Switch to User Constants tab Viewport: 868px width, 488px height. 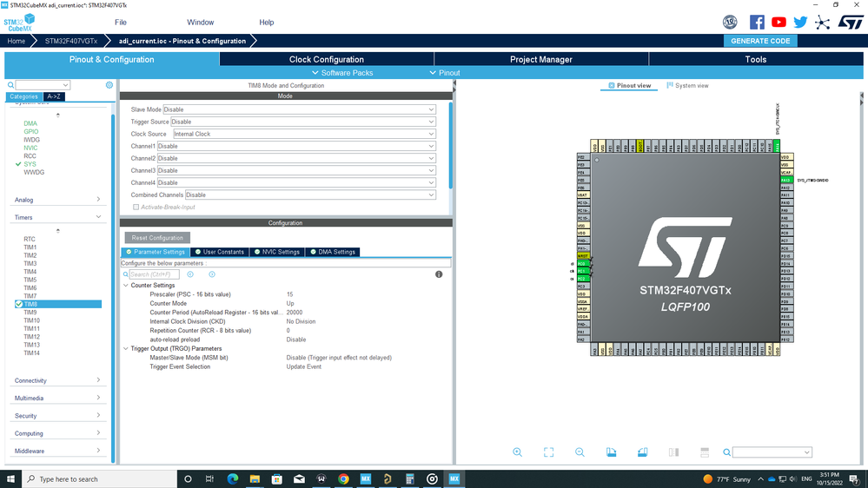click(220, 252)
